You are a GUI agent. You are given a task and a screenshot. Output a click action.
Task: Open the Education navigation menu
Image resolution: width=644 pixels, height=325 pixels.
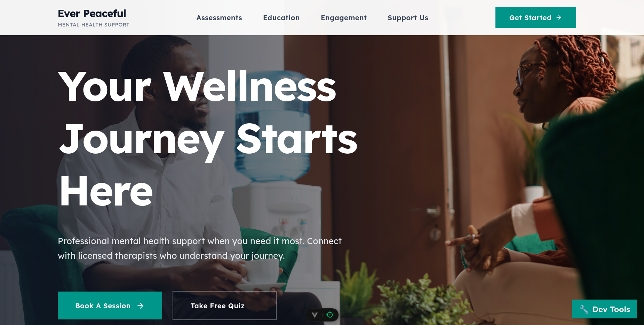tap(281, 18)
